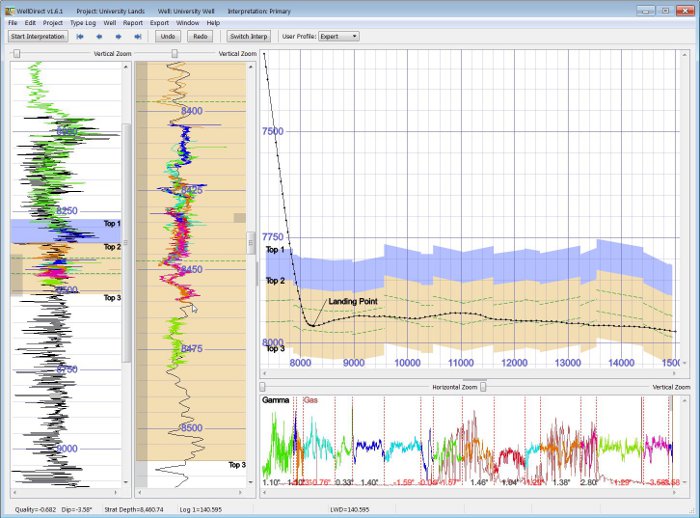Go to next segment arrow icon
Image resolution: width=700 pixels, height=518 pixels.
118,37
